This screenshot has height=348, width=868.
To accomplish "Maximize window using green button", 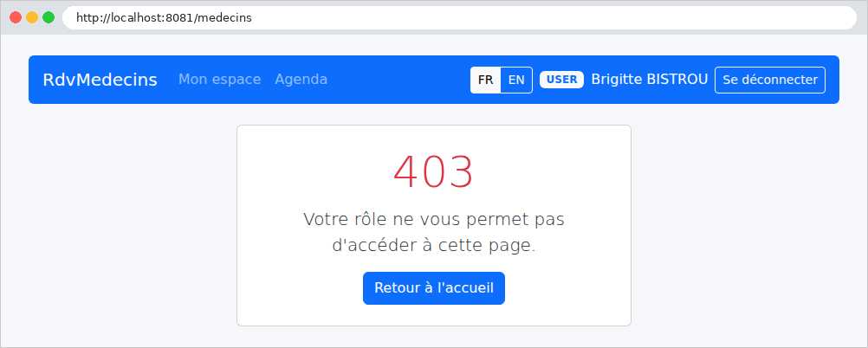I will coord(49,17).
